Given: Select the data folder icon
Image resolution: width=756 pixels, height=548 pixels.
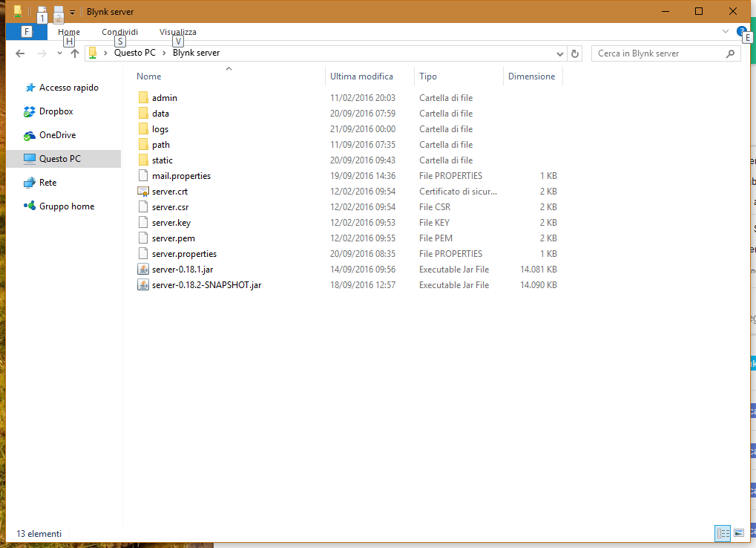Looking at the screenshot, I should pos(143,114).
